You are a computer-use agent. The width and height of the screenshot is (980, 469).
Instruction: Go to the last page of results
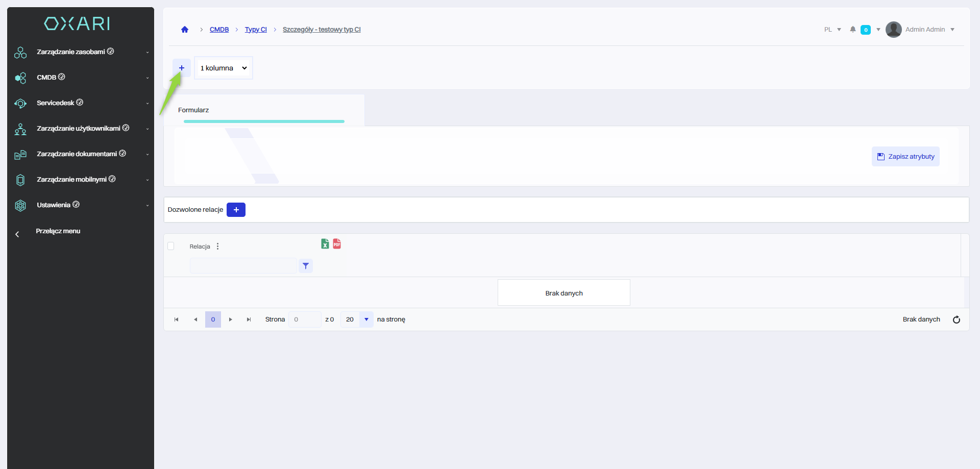coord(249,319)
